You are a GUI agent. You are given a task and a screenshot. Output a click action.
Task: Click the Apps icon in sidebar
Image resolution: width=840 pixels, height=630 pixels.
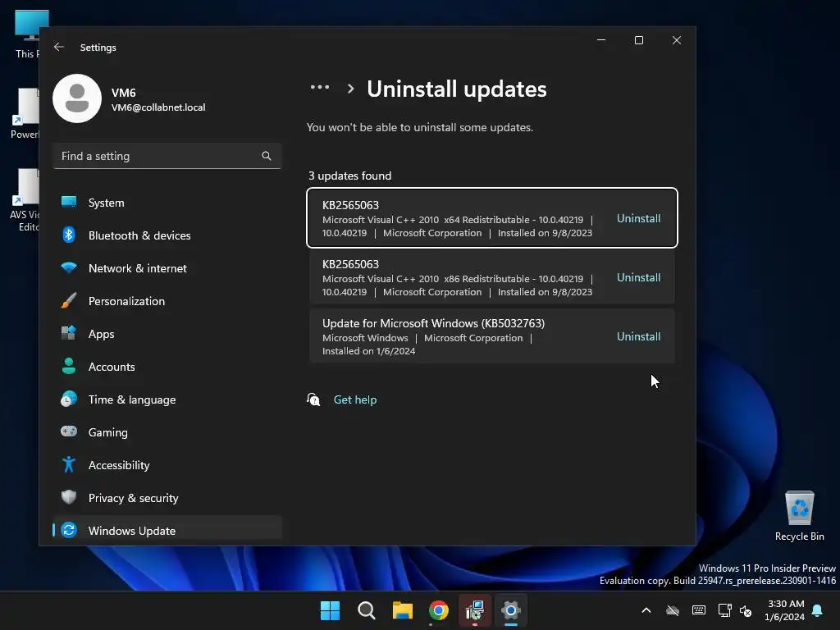[x=69, y=333]
